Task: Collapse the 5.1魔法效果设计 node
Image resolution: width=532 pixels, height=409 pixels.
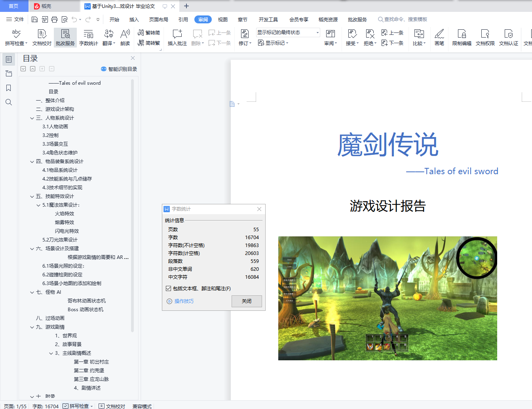Action: pyautogui.click(x=38, y=205)
